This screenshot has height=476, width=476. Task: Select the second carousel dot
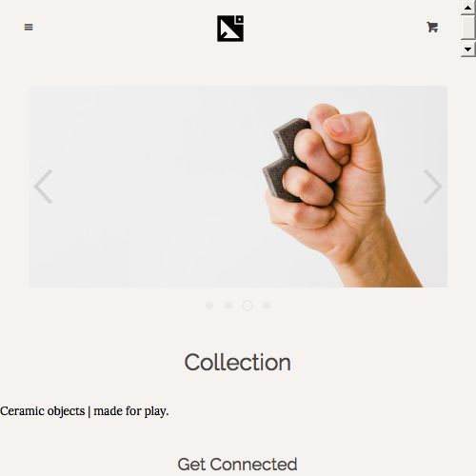pyautogui.click(x=228, y=306)
